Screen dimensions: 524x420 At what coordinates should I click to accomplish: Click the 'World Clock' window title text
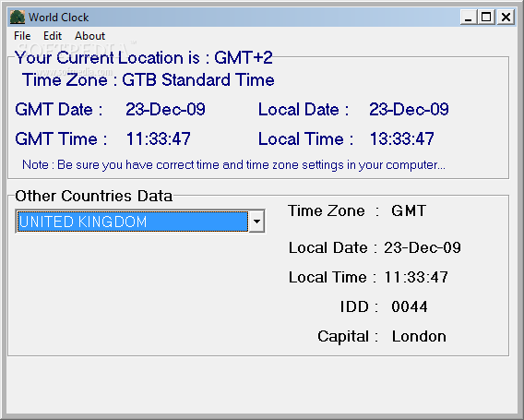click(x=58, y=17)
